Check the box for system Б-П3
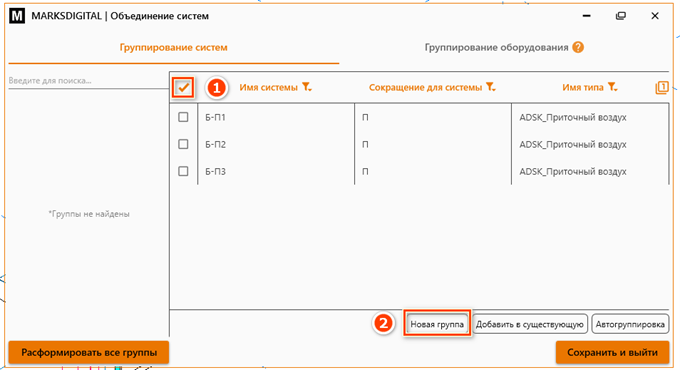 [x=183, y=171]
